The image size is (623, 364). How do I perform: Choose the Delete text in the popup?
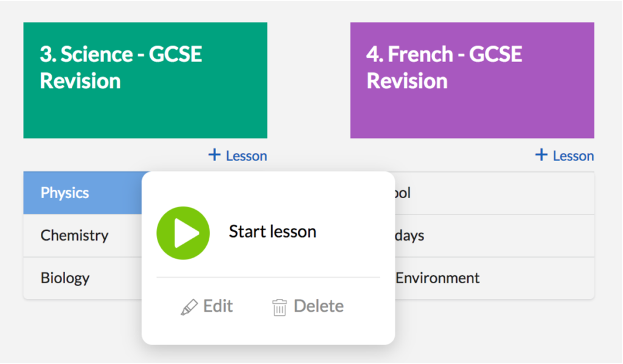click(318, 306)
